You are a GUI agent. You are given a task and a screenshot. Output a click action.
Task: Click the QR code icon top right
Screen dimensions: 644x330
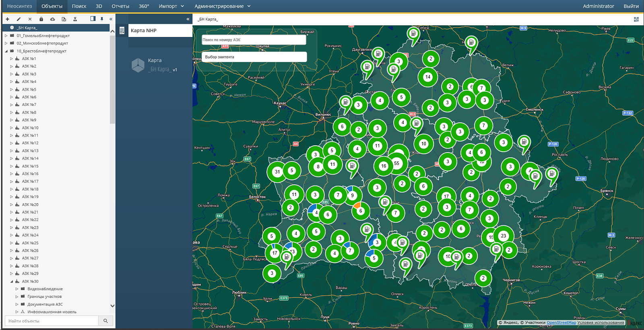pos(636,19)
